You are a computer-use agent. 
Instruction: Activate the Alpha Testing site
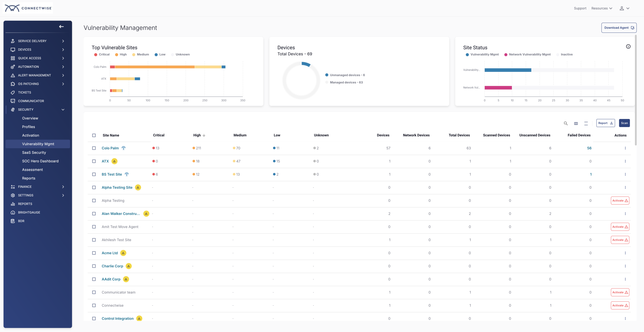tap(620, 201)
